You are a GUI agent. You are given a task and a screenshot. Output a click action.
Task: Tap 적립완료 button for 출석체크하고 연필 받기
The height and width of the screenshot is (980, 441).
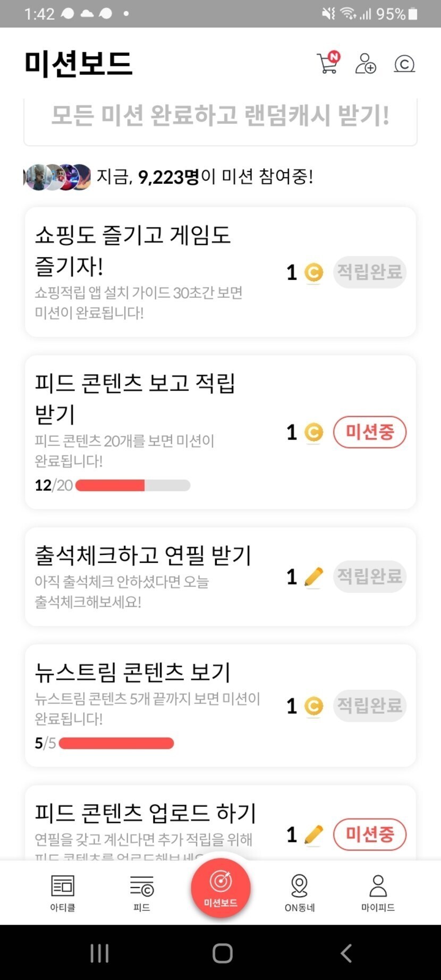370,576
